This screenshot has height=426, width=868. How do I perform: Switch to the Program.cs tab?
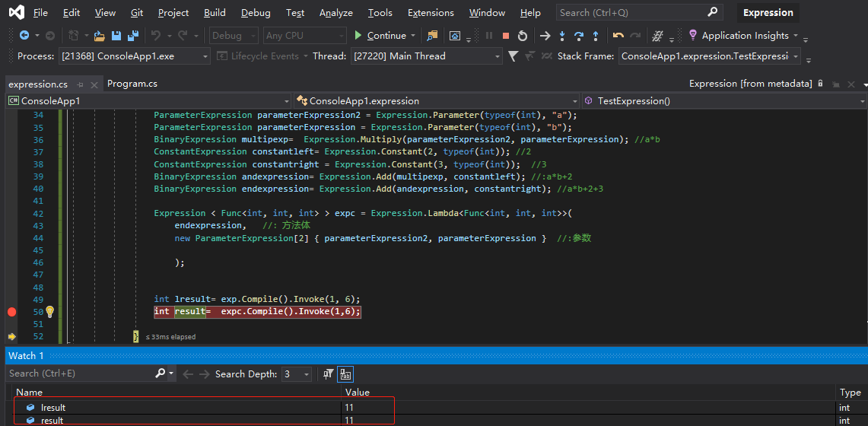(132, 84)
